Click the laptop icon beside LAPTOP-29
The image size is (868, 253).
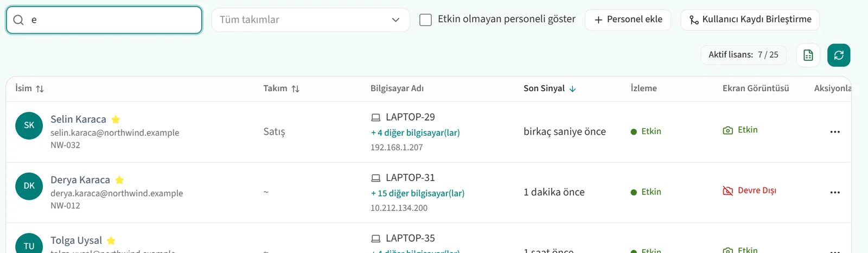click(375, 117)
